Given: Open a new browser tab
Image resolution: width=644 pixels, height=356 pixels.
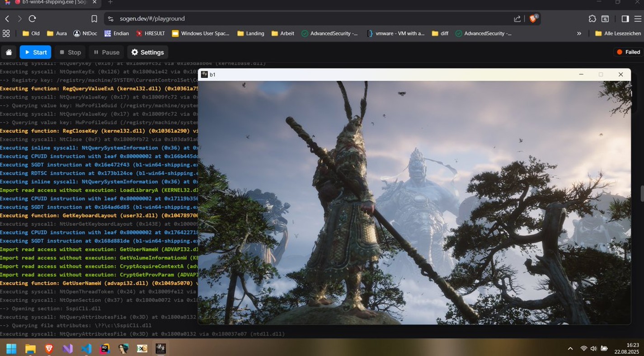Looking at the screenshot, I should click(x=110, y=2).
